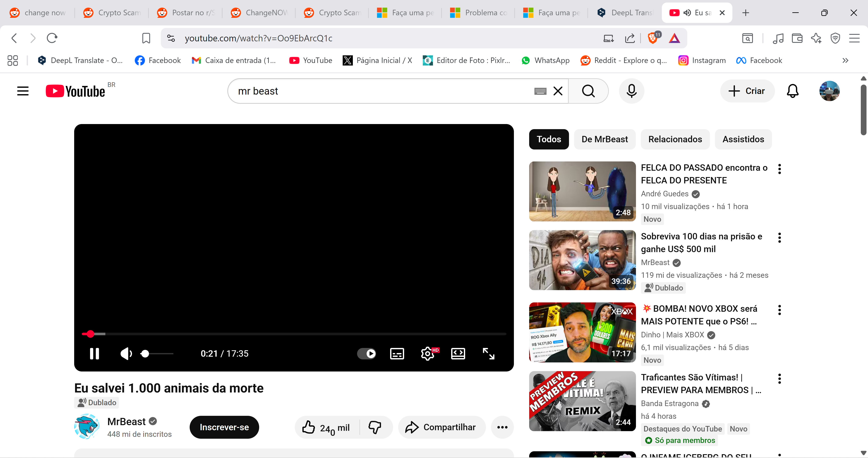
Task: Open FELCA DO PASSADO video thumbnail
Action: tap(582, 191)
